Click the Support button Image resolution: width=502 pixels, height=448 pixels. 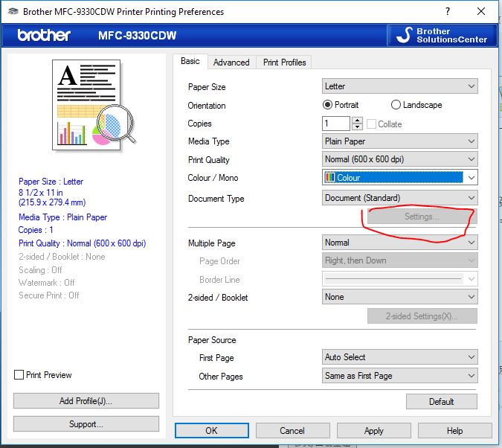86,424
